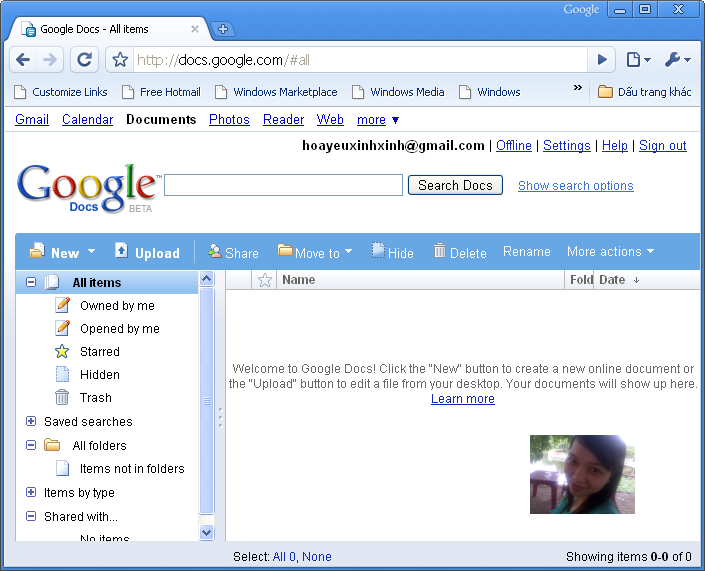
Task: Collapse the All items tree node
Action: pos(31,282)
